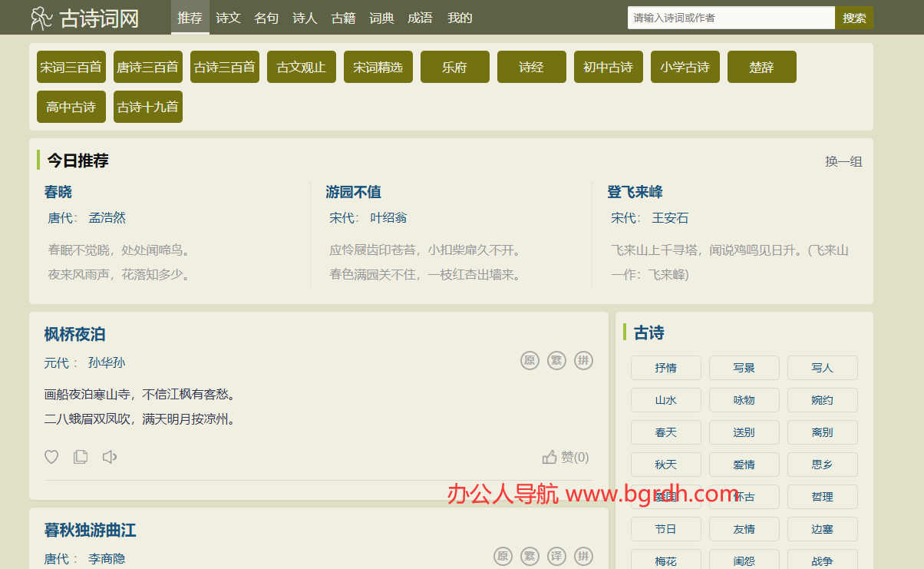
Task: Toggle 原 original text for 枫桥夜泊
Action: pyautogui.click(x=530, y=361)
